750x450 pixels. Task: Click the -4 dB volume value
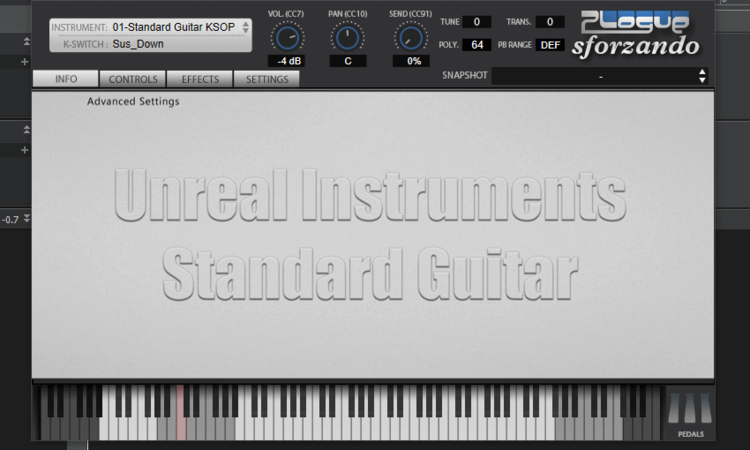(x=287, y=61)
